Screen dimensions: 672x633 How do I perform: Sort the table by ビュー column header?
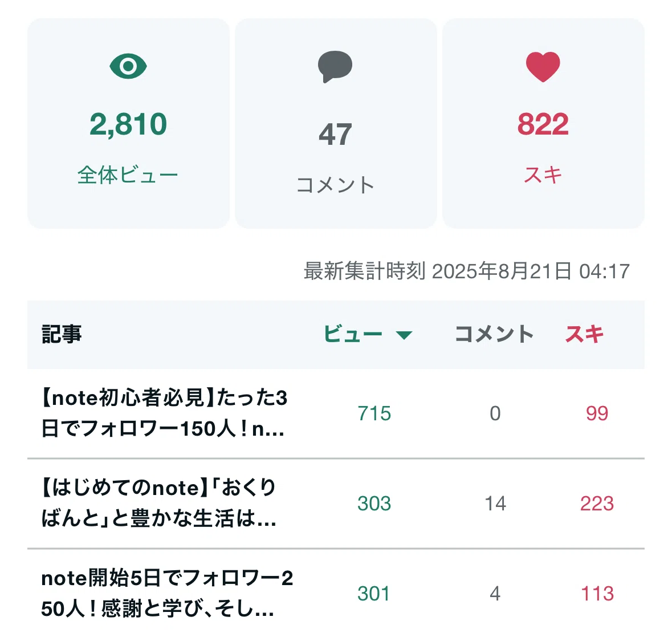click(353, 334)
